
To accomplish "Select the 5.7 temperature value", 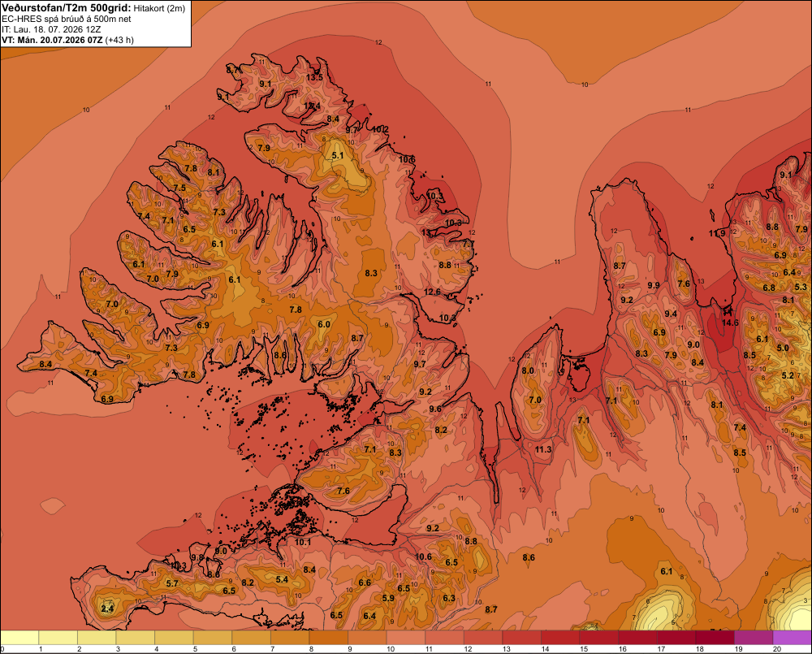I will click(x=172, y=583).
